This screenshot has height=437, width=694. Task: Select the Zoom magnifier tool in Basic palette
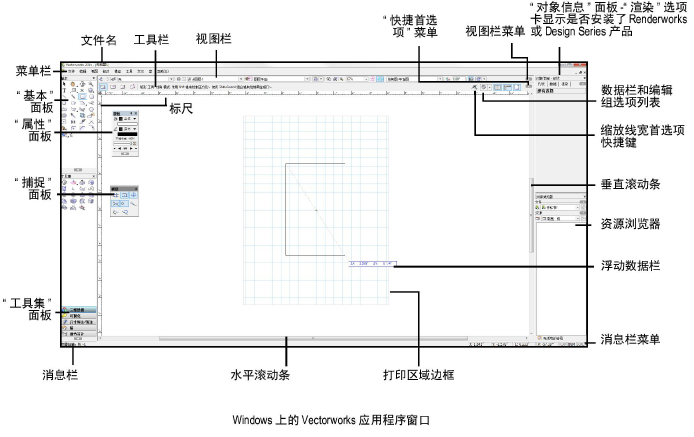(x=91, y=84)
